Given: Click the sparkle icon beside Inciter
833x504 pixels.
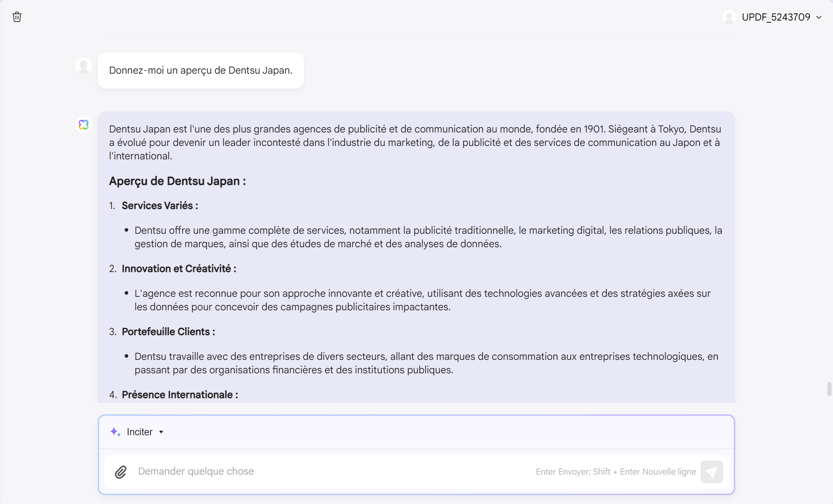Looking at the screenshot, I should [x=115, y=432].
